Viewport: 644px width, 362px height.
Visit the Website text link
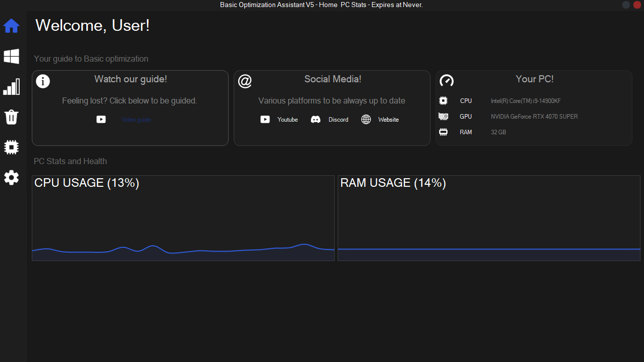(x=388, y=120)
